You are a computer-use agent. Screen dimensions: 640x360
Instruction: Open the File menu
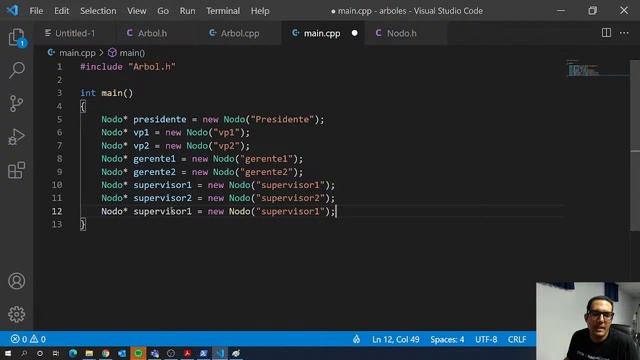click(x=36, y=11)
